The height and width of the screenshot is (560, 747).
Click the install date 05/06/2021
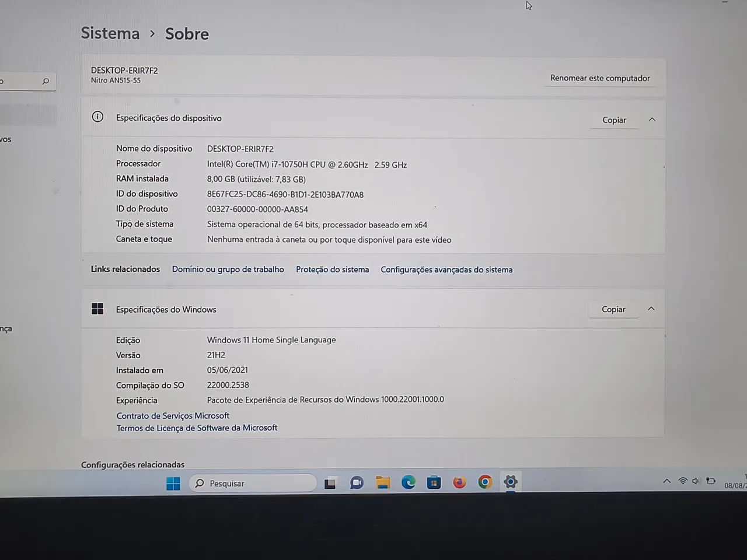point(228,370)
